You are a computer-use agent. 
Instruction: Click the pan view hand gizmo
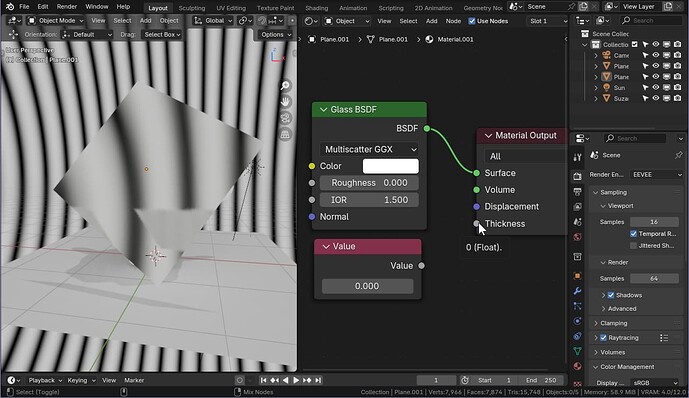pos(285,102)
